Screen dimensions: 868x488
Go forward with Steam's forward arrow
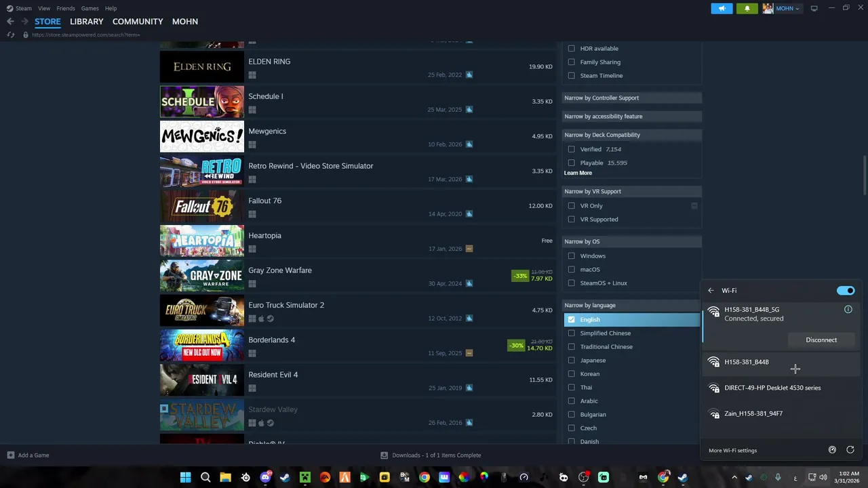coord(24,22)
